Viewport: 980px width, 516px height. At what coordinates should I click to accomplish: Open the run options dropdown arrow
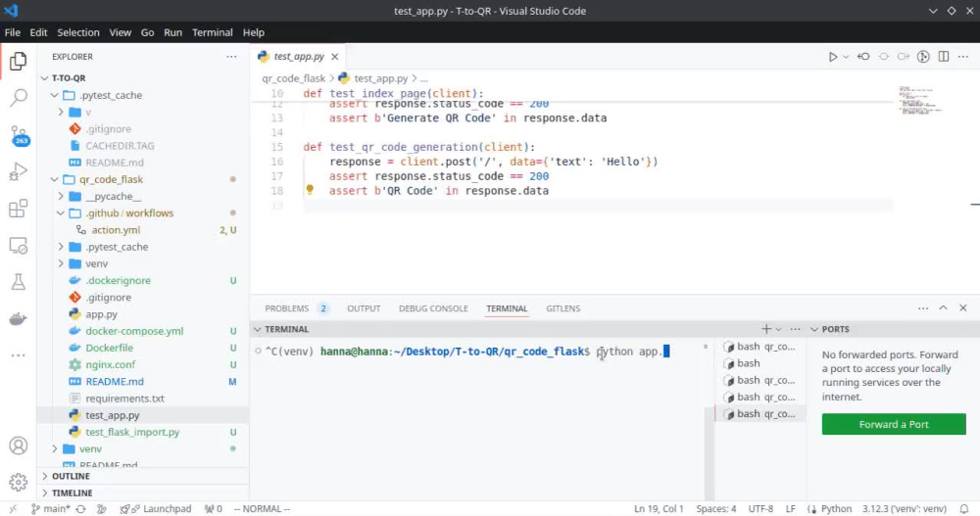(846, 57)
